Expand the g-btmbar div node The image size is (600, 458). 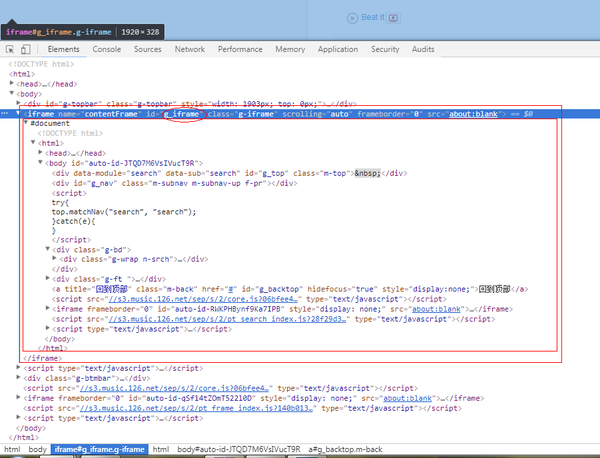[18, 377]
